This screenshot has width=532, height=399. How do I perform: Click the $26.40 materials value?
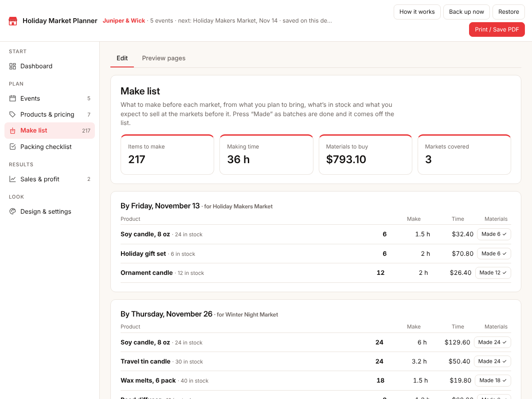[x=461, y=273]
